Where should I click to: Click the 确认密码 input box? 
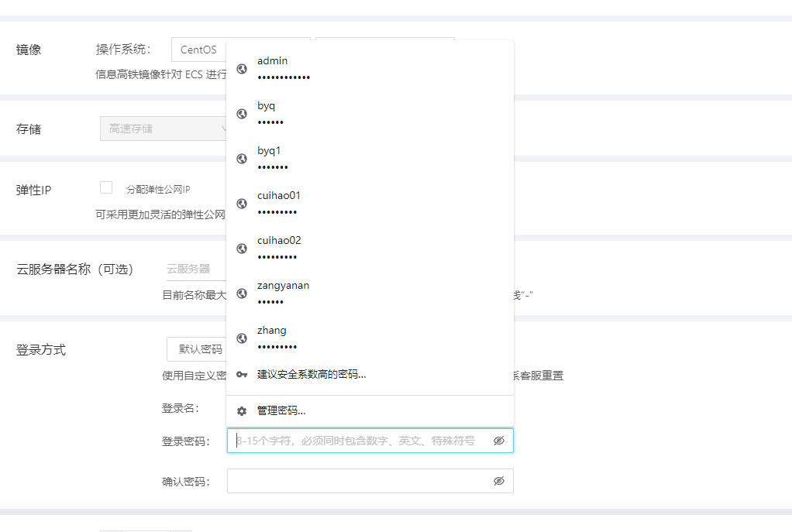[x=349, y=480]
